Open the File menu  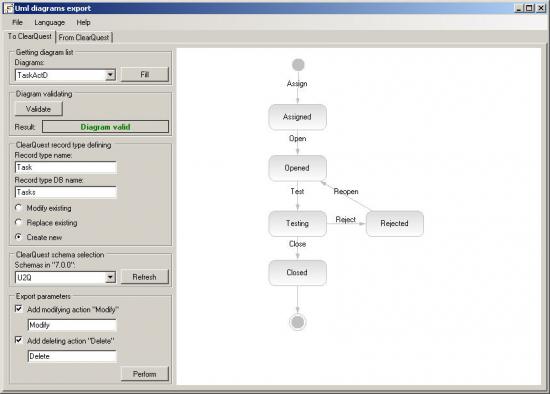[17, 22]
